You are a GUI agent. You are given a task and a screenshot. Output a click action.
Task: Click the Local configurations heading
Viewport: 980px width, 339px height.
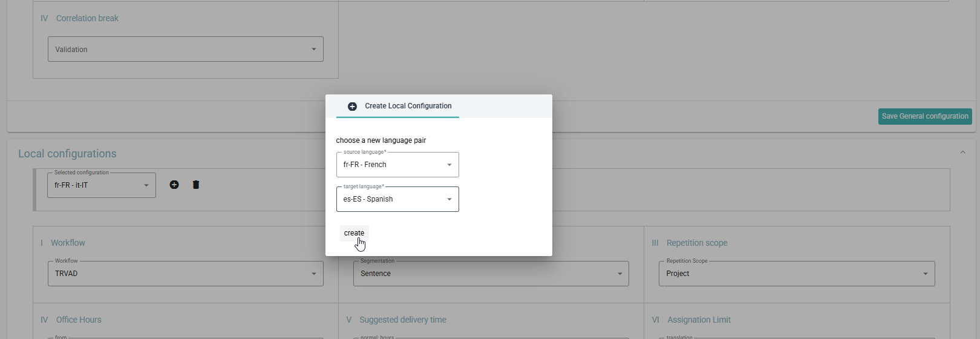[x=67, y=154]
